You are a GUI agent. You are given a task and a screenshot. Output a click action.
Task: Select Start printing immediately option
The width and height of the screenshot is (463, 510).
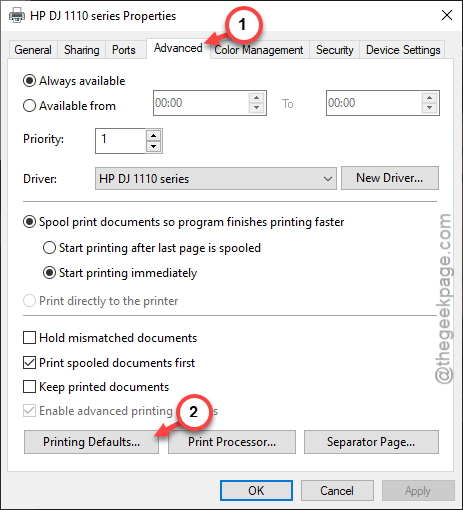pyautogui.click(x=49, y=273)
